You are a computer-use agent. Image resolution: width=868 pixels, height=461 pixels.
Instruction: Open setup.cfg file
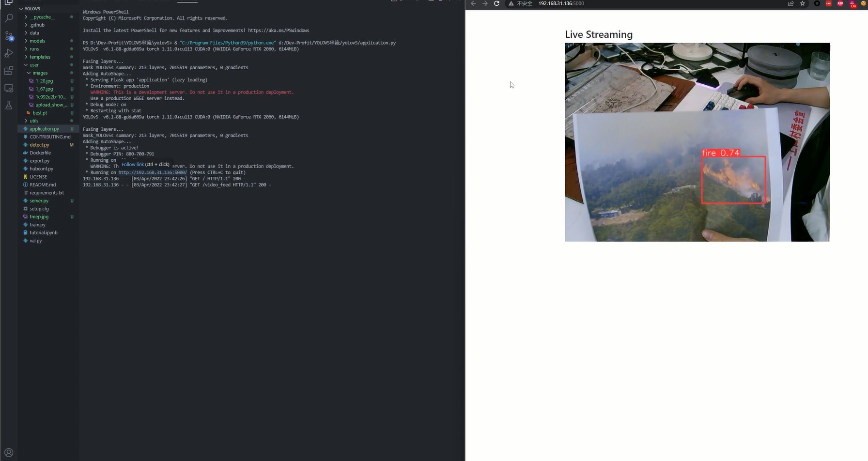click(x=48, y=209)
